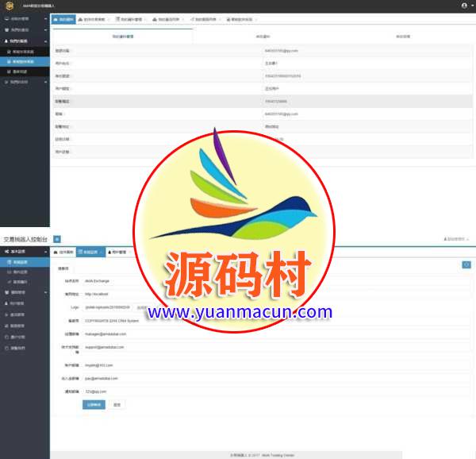
Task: Click the gold shield logo in the header
Action: click(x=10, y=6)
